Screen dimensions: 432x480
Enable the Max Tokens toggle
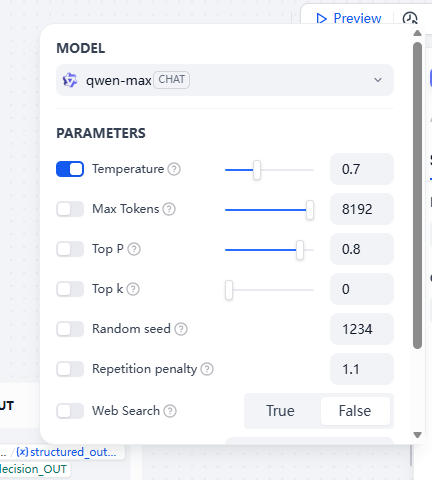(x=70, y=209)
